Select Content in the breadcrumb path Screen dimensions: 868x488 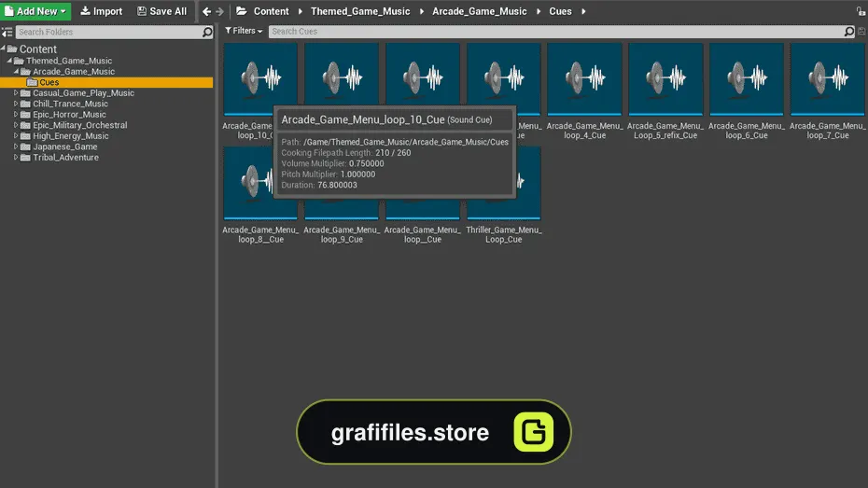point(272,11)
